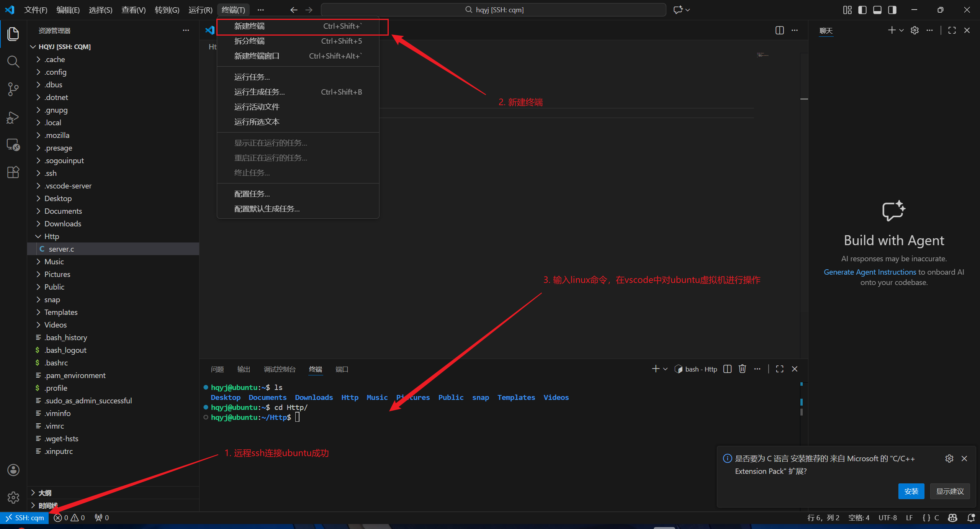The image size is (980, 529).
Task: Toggle primary sidebar layout button
Action: point(862,10)
